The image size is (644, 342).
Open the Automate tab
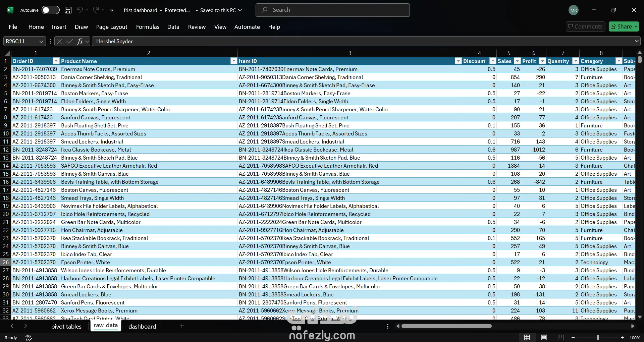pyautogui.click(x=247, y=27)
